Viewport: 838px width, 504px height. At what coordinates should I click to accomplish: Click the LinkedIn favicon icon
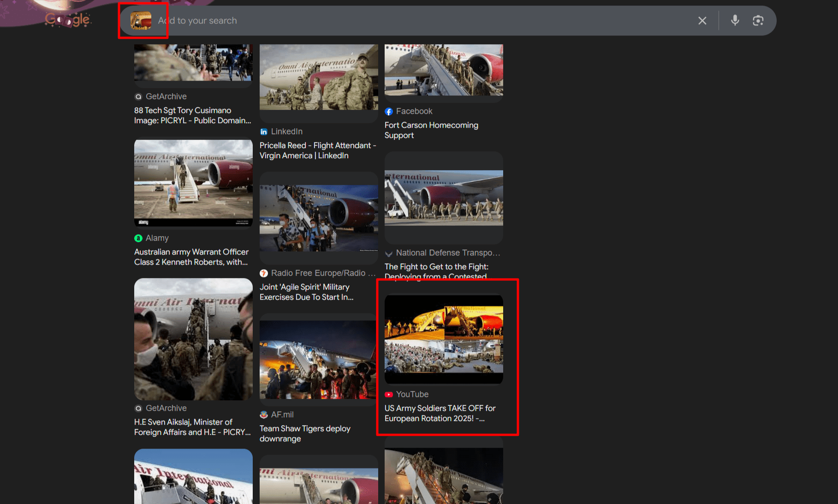click(x=263, y=132)
